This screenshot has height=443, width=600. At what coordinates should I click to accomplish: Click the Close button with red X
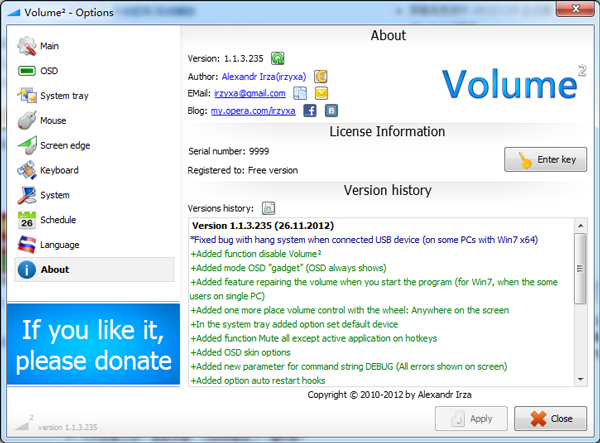pyautogui.click(x=550, y=419)
